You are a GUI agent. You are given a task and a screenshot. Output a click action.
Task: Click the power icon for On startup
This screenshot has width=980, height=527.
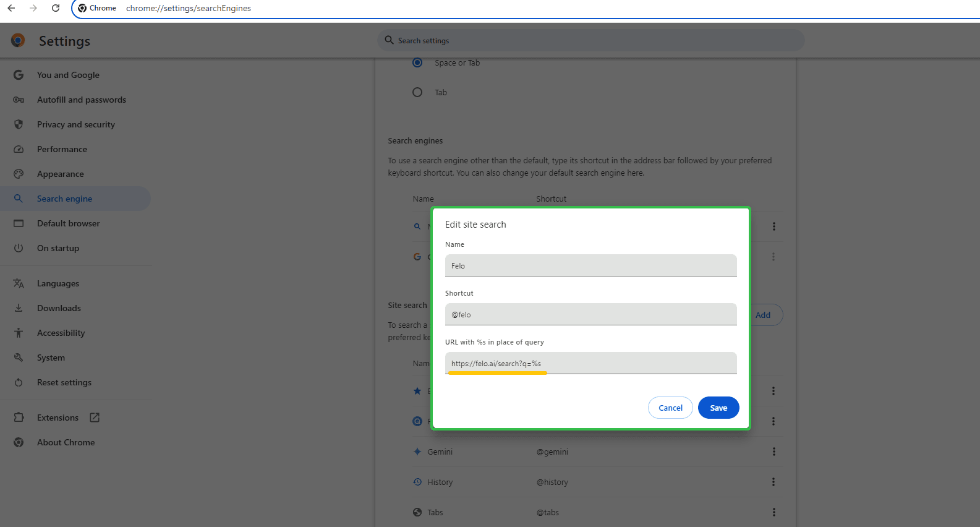tap(19, 248)
